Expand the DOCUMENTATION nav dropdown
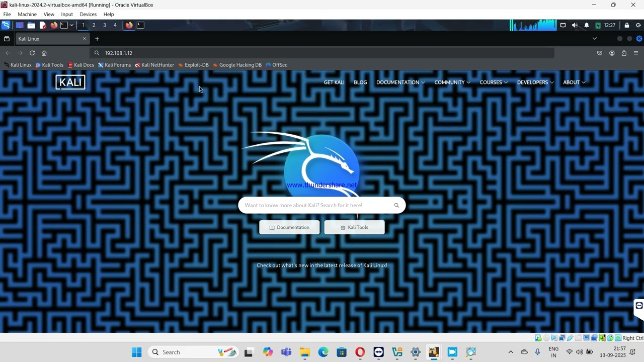The width and height of the screenshot is (644, 362). click(400, 82)
